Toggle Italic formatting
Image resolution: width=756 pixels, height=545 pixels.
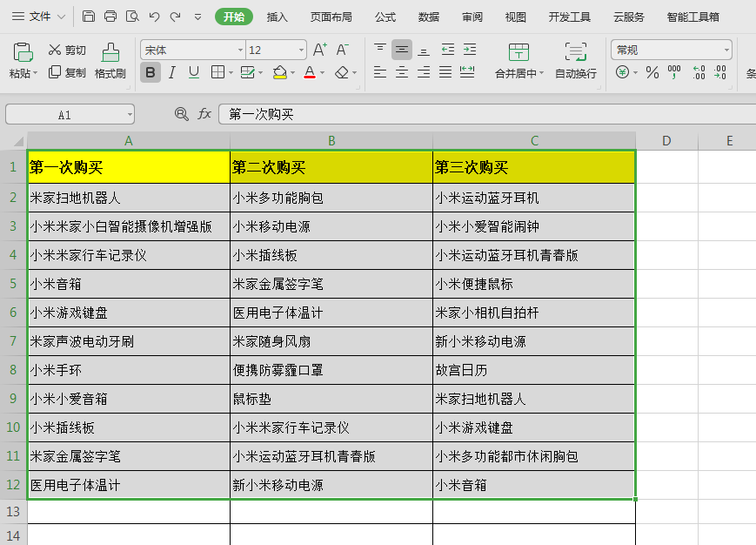(x=172, y=73)
